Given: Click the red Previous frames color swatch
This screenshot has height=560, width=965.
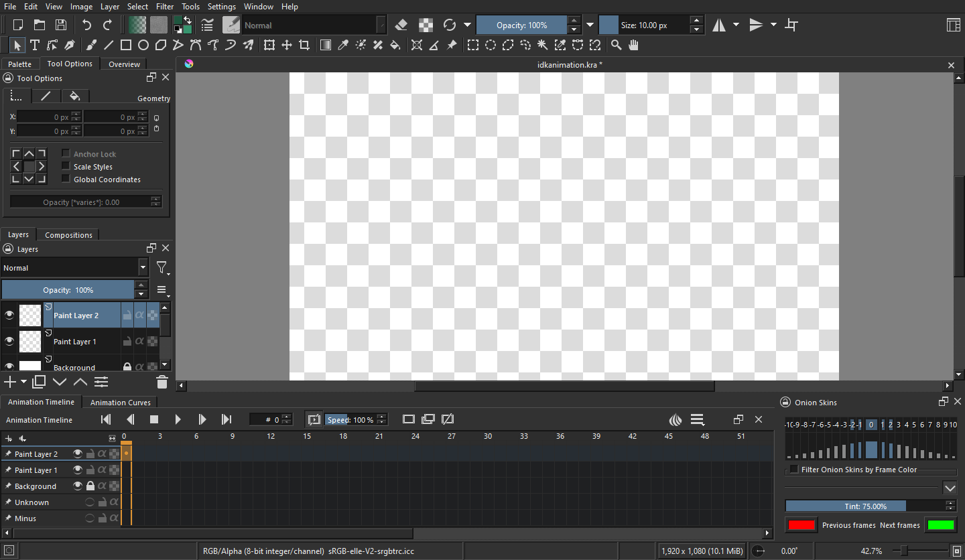Looking at the screenshot, I should (801, 525).
